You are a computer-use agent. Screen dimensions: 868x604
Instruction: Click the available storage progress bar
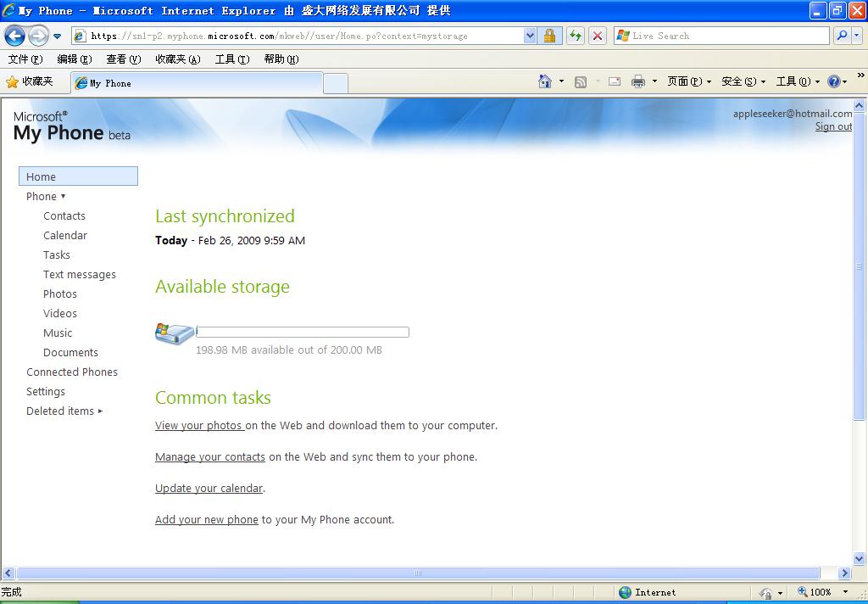tap(303, 332)
